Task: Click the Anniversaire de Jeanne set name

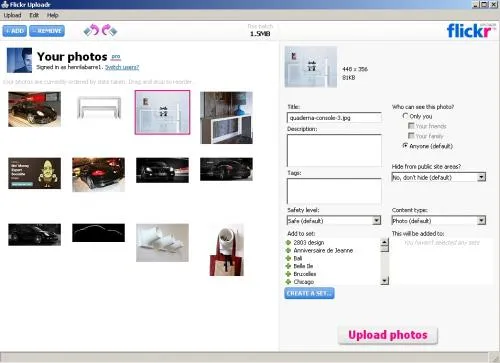Action: click(x=323, y=250)
